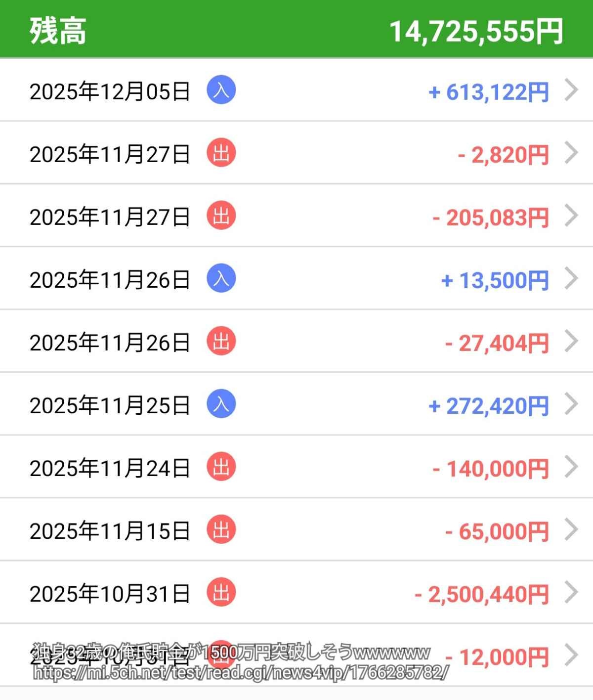
Task: Click the blue deposit icon beside +13,500円
Action: pyautogui.click(x=221, y=279)
